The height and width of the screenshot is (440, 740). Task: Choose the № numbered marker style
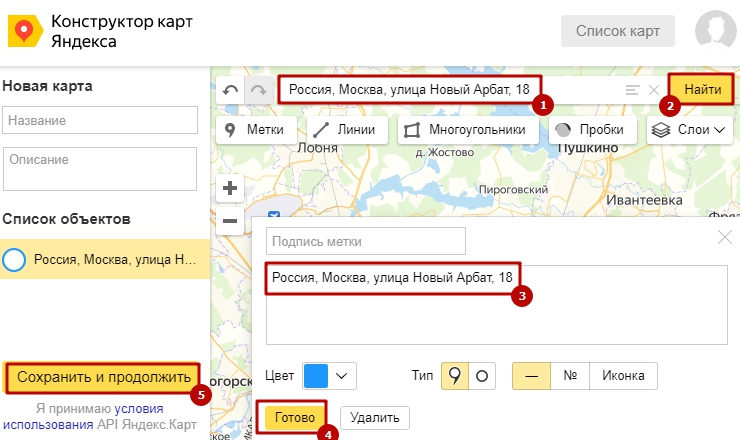[x=570, y=376]
